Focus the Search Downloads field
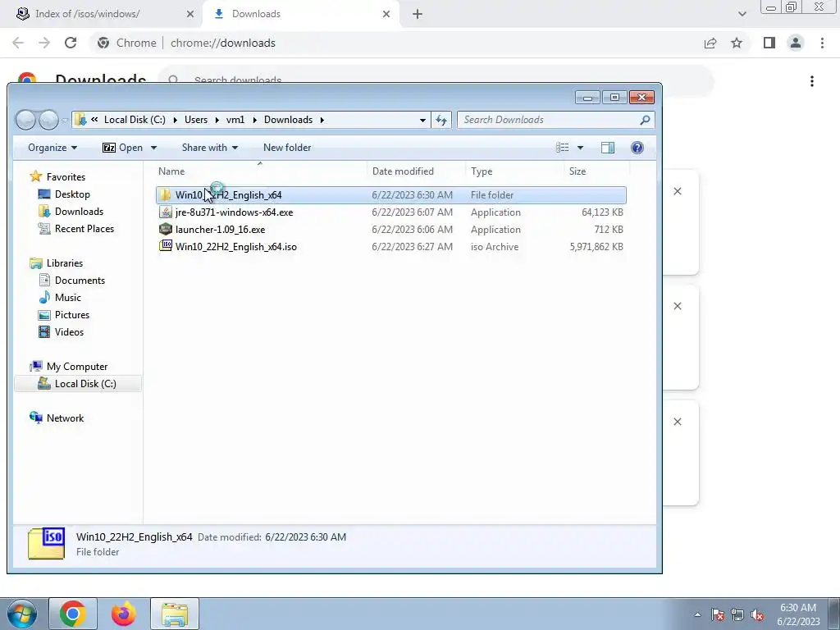The width and height of the screenshot is (840, 630). (x=555, y=120)
